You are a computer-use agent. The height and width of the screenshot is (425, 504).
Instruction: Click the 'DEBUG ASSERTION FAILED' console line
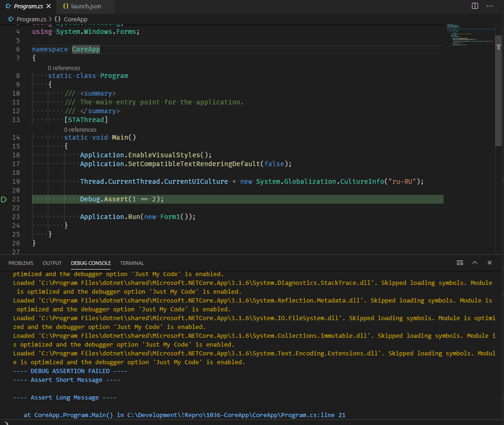(70, 371)
